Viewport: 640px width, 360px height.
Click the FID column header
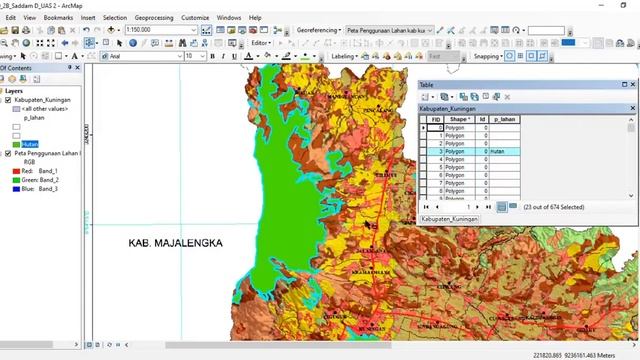436,119
